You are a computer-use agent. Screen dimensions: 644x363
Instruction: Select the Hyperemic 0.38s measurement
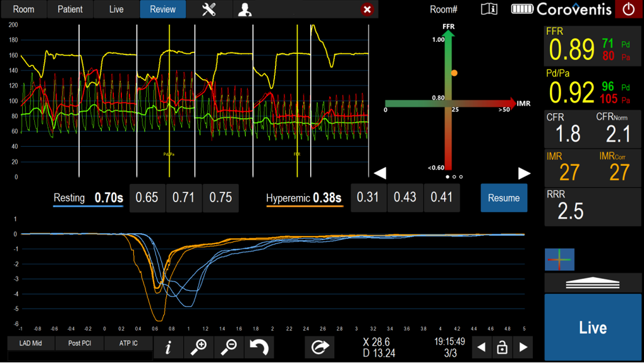304,199
